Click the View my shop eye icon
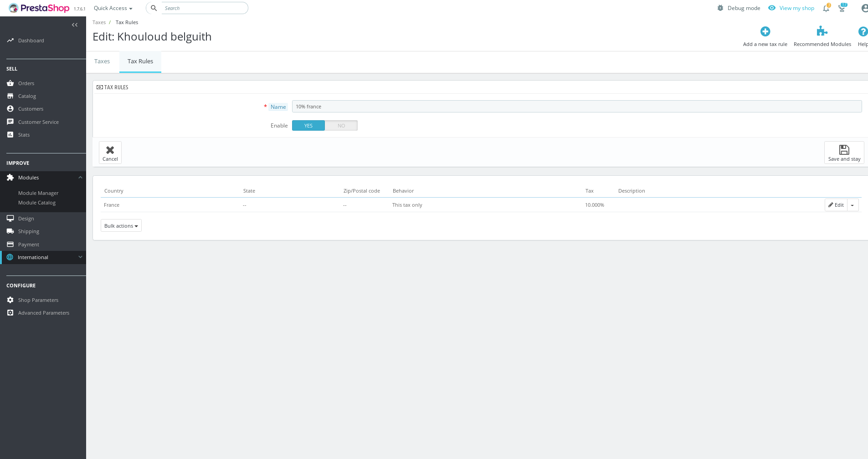 point(772,8)
